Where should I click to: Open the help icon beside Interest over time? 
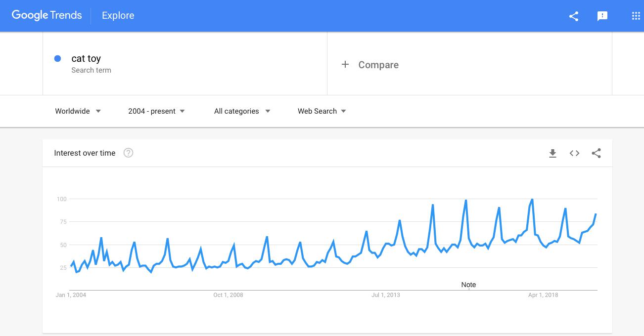pyautogui.click(x=128, y=153)
